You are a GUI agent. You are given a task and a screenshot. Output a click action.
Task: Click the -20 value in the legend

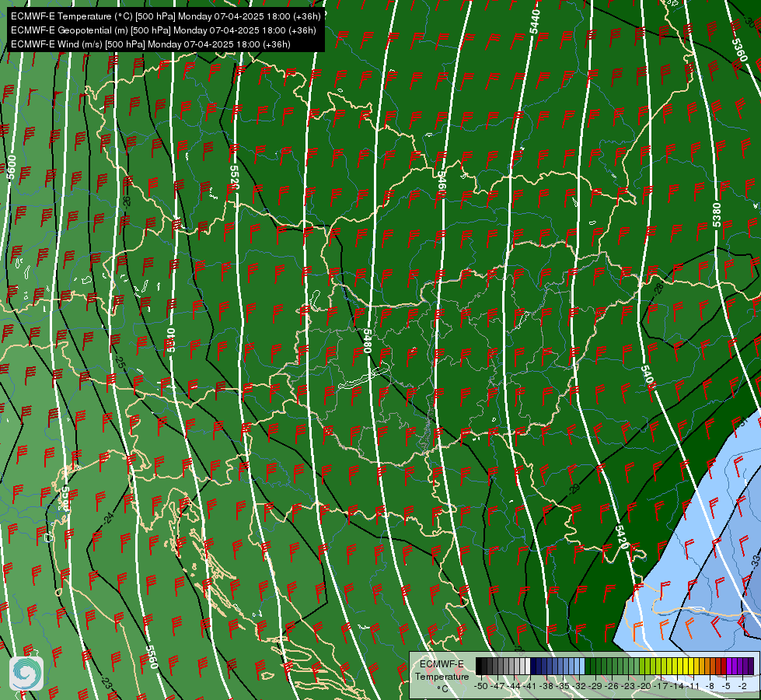pyautogui.click(x=644, y=686)
